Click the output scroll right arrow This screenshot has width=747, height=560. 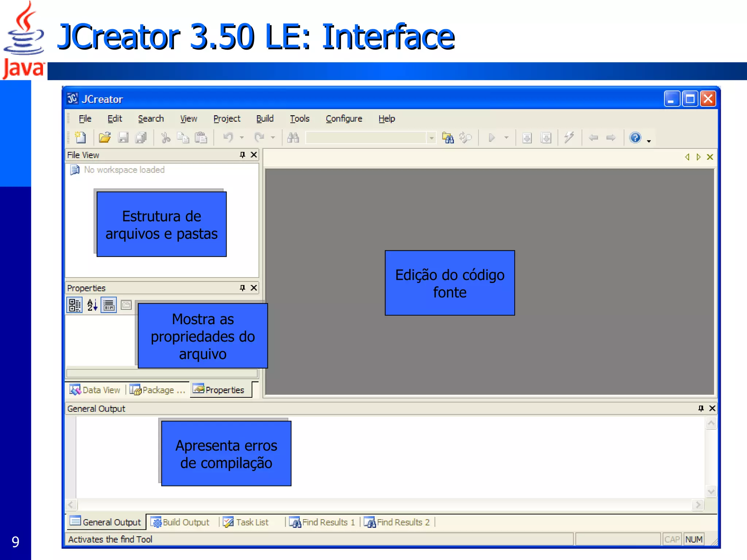[x=698, y=505]
